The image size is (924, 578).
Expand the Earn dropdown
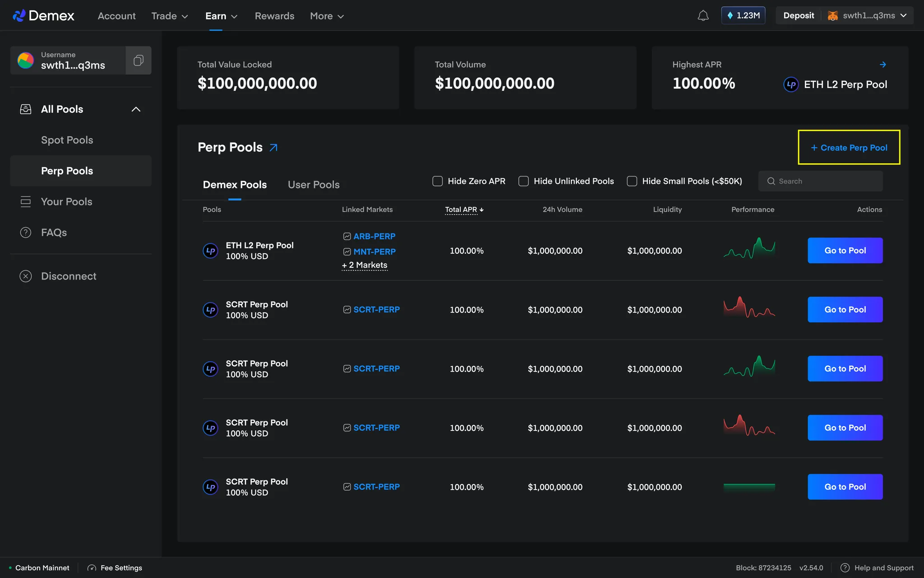(x=221, y=16)
